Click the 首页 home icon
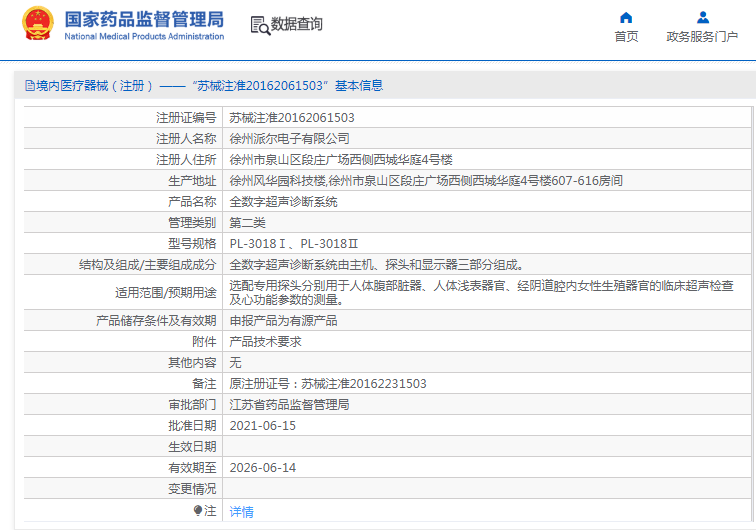Viewport: 756px width, 530px height. pyautogui.click(x=626, y=18)
